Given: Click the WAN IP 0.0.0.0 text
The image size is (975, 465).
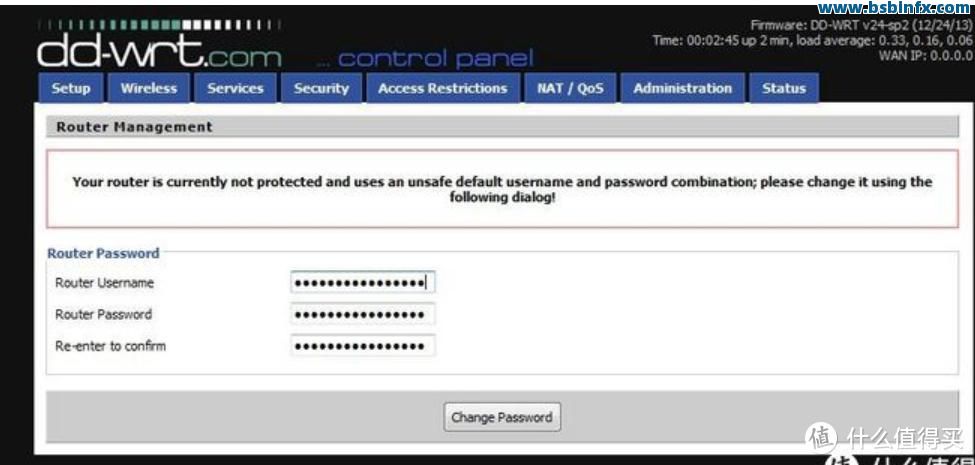Looking at the screenshot, I should pyautogui.click(x=925, y=55).
